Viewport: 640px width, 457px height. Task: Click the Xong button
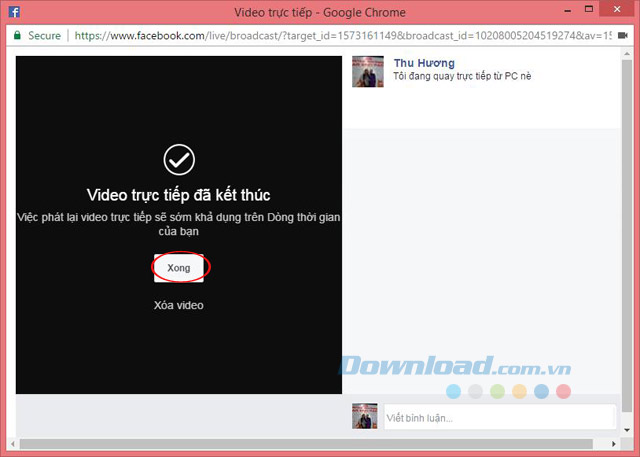pos(179,268)
